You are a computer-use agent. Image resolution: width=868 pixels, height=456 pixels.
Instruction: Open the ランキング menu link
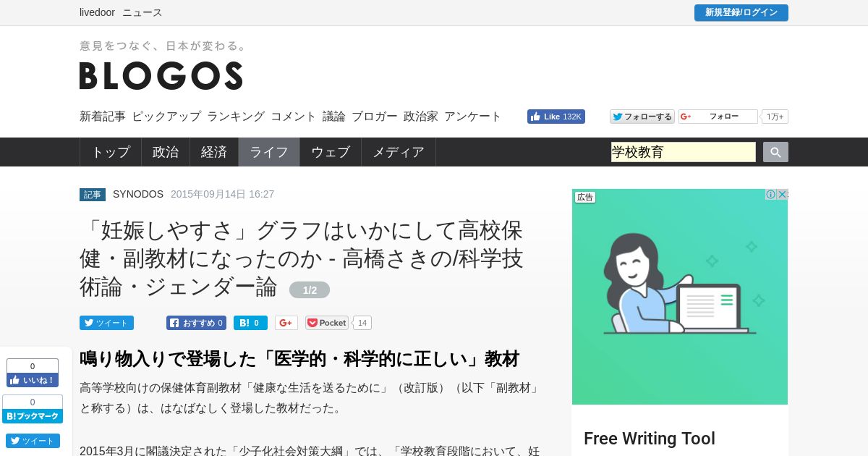[x=236, y=116]
